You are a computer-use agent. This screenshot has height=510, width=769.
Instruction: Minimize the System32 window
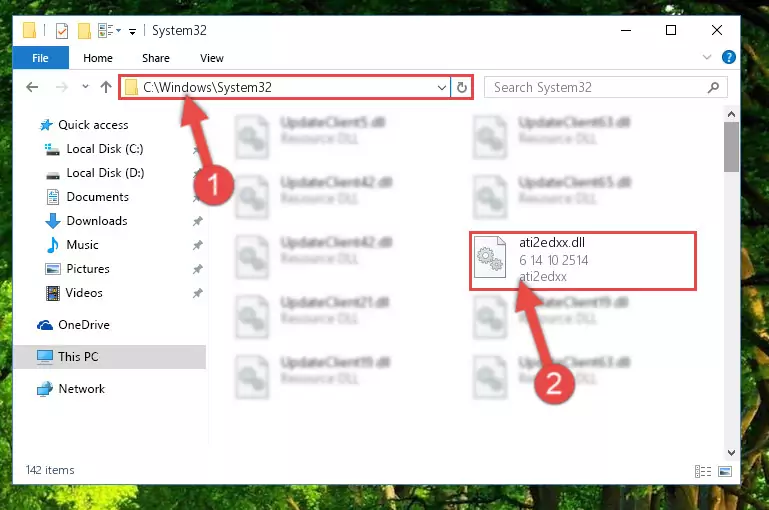pyautogui.click(x=626, y=30)
